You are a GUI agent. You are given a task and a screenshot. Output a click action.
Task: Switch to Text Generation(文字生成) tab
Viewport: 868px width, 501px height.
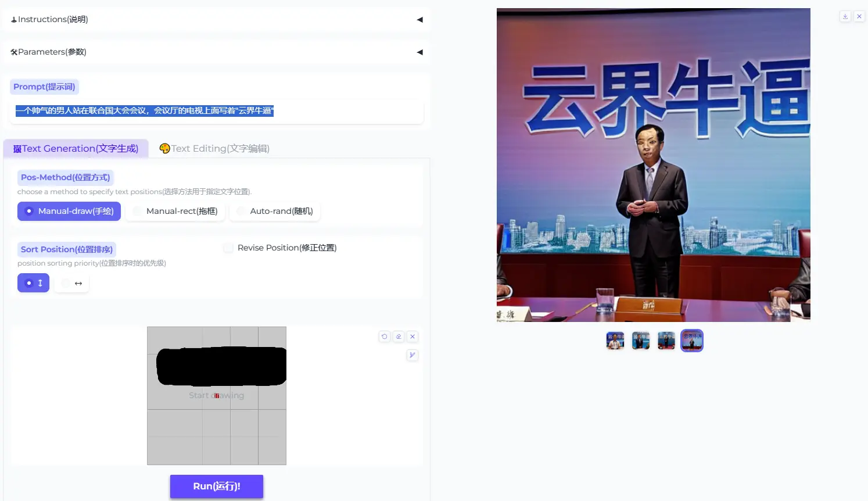[76, 149]
